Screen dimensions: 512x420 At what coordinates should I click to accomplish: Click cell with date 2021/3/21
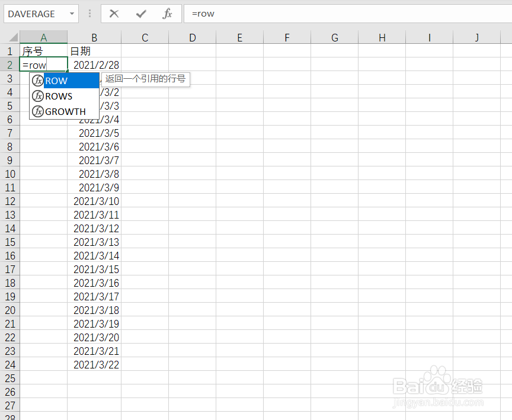pyautogui.click(x=94, y=351)
